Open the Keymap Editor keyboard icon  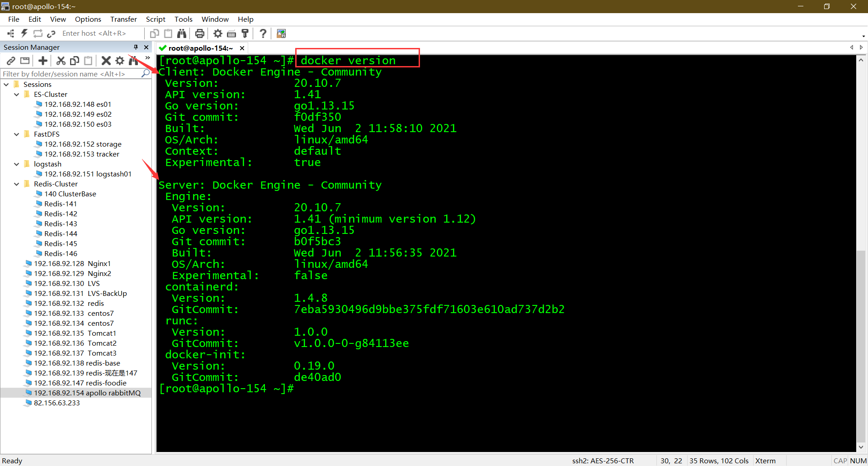(231, 33)
